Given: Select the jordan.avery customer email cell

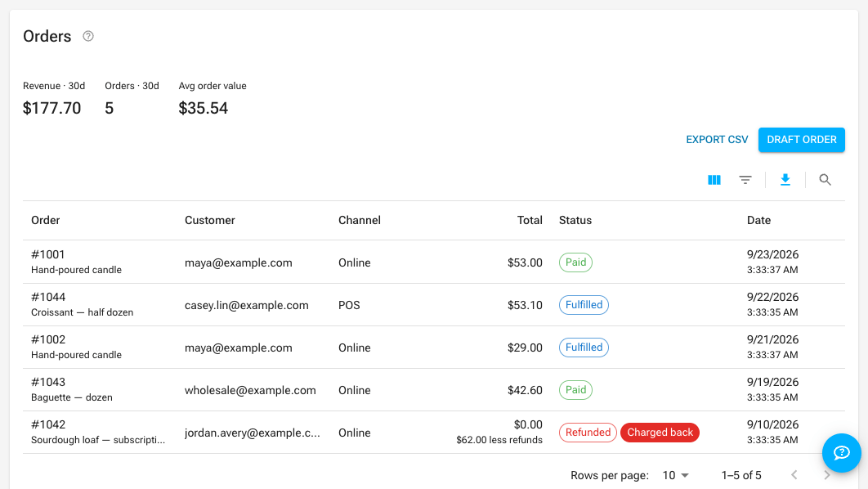Looking at the screenshot, I should tap(253, 433).
